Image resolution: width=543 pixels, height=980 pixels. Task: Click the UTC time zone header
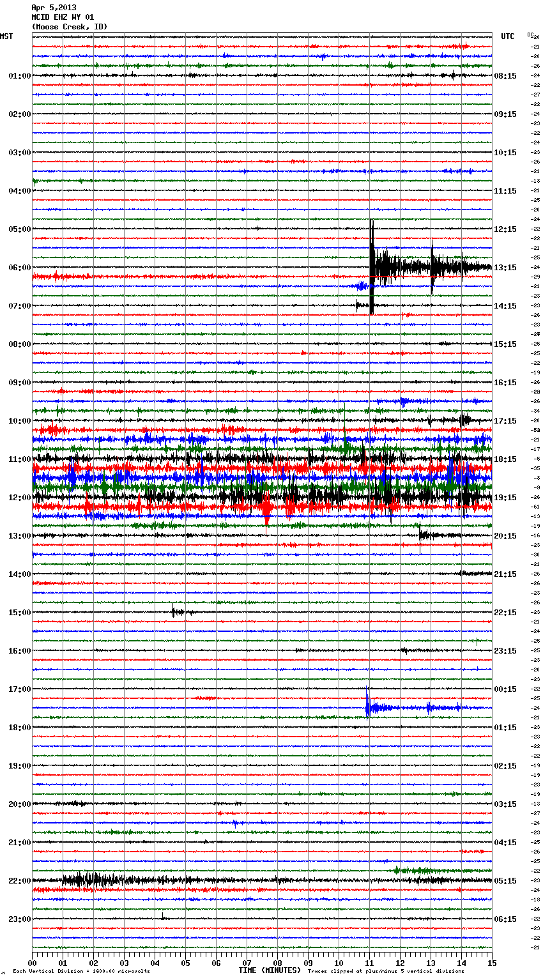[507, 36]
